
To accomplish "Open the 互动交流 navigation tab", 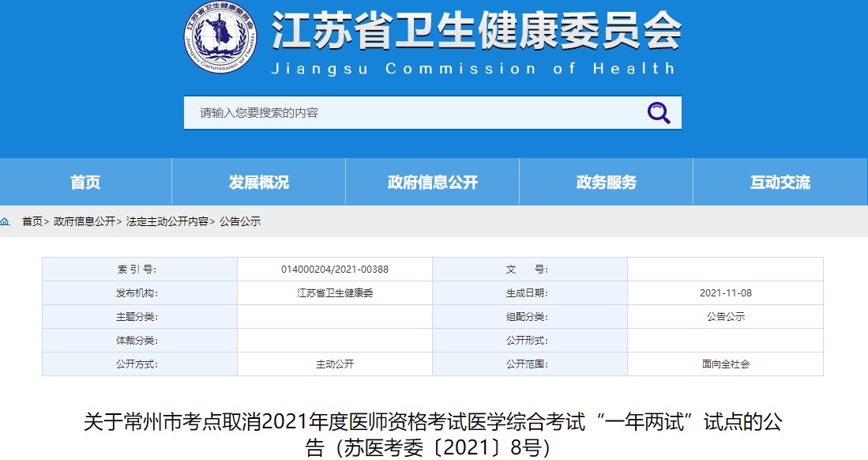I will coord(780,183).
